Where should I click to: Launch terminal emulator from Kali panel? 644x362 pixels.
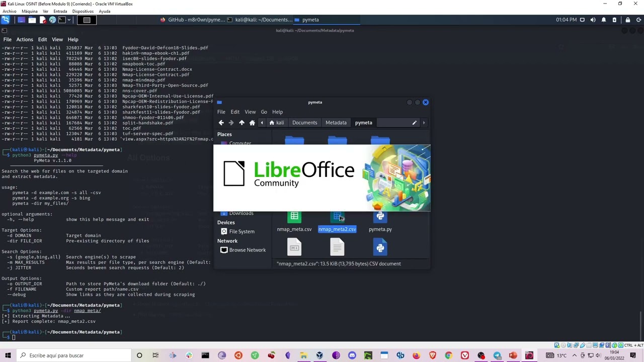[61, 20]
